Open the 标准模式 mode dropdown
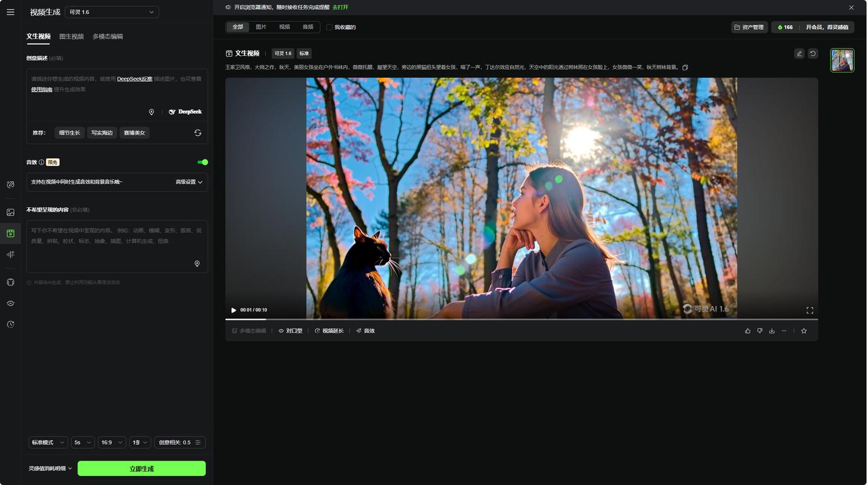Viewport: 868px width, 485px height. click(48, 443)
